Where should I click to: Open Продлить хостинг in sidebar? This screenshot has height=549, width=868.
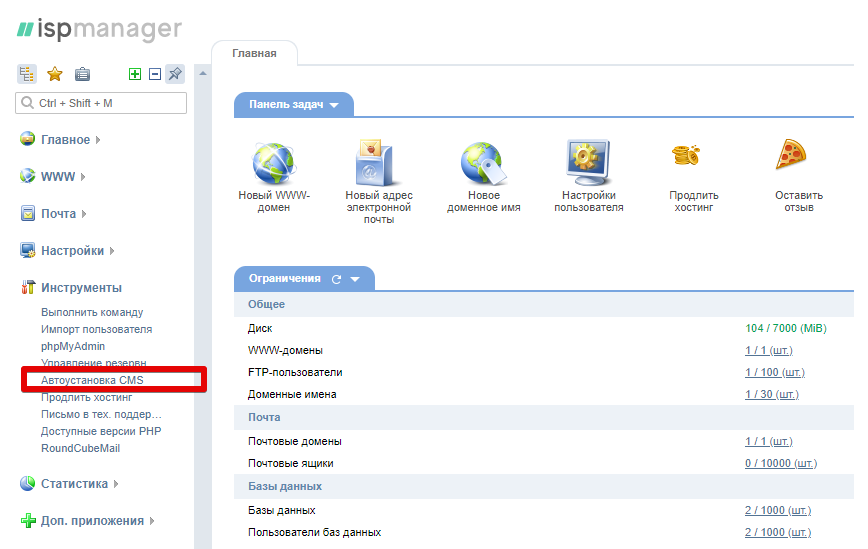click(x=86, y=397)
